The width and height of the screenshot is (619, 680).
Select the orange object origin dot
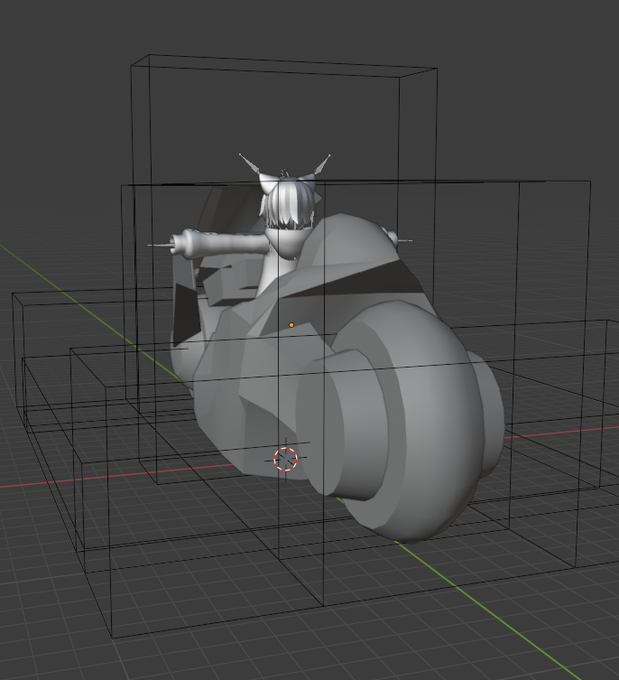click(x=291, y=324)
